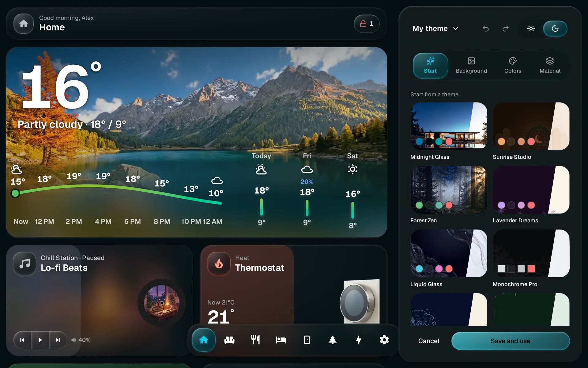Screen dimensions: 588x368
Task: Choose the Sunrise Studio theme thumbnail
Action: 531,126
